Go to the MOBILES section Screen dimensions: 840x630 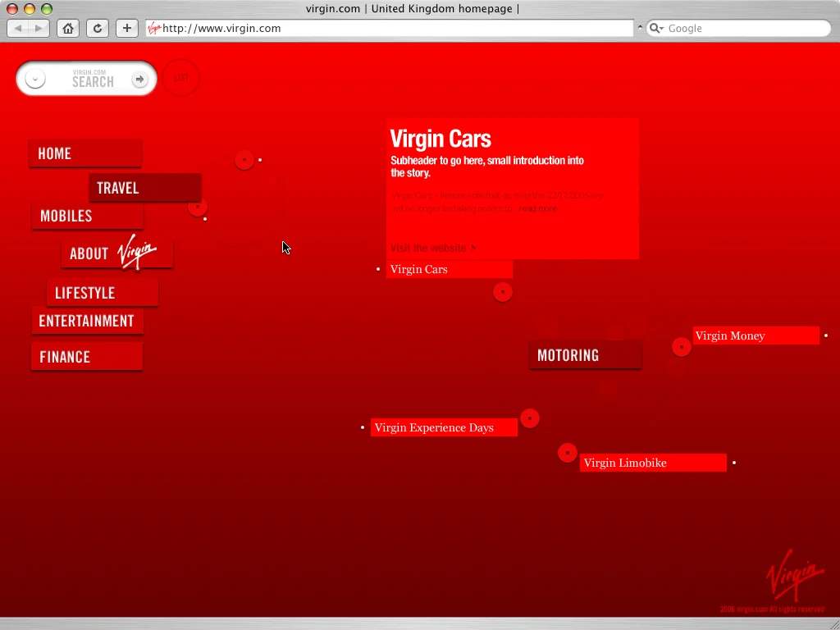pos(88,216)
